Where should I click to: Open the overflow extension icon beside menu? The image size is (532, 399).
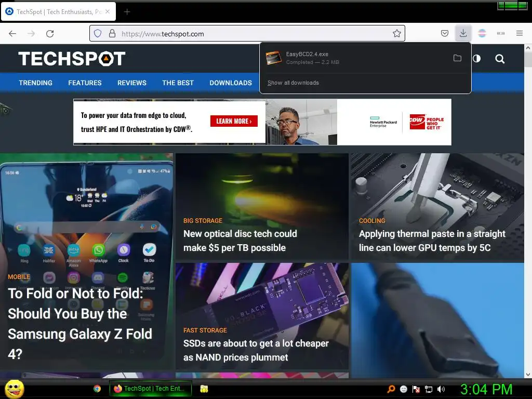500,33
